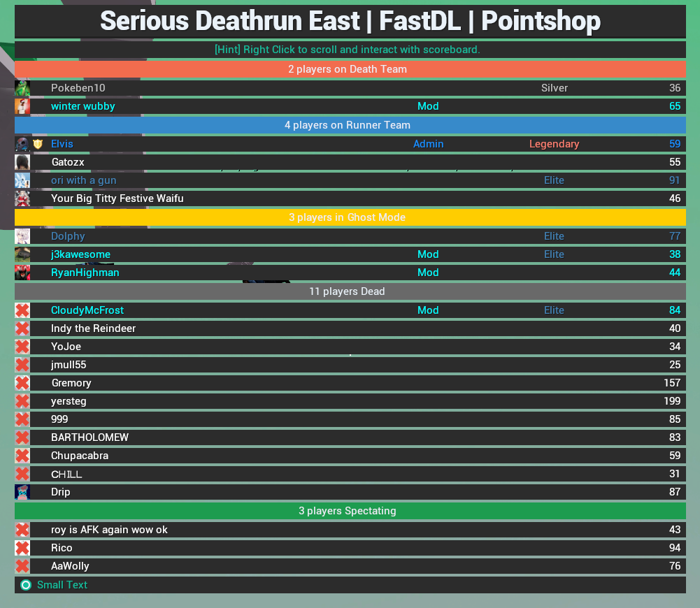Toggle the Small Text option

pos(26,585)
